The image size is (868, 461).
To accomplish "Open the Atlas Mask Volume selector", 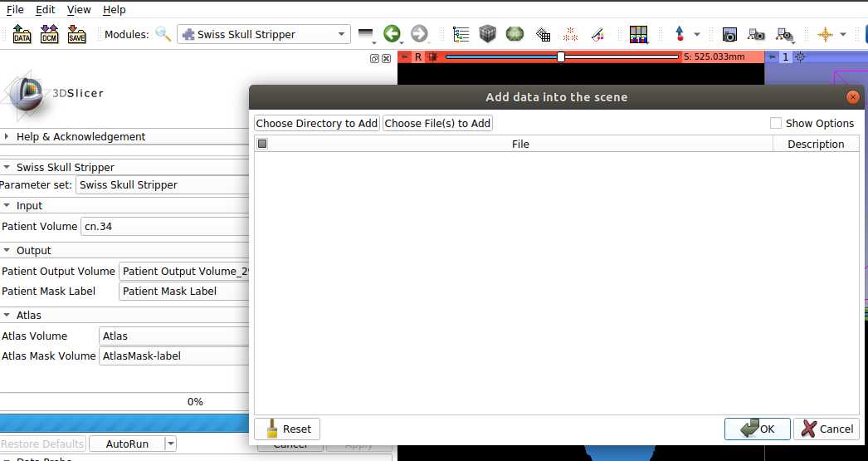I will pyautogui.click(x=174, y=356).
